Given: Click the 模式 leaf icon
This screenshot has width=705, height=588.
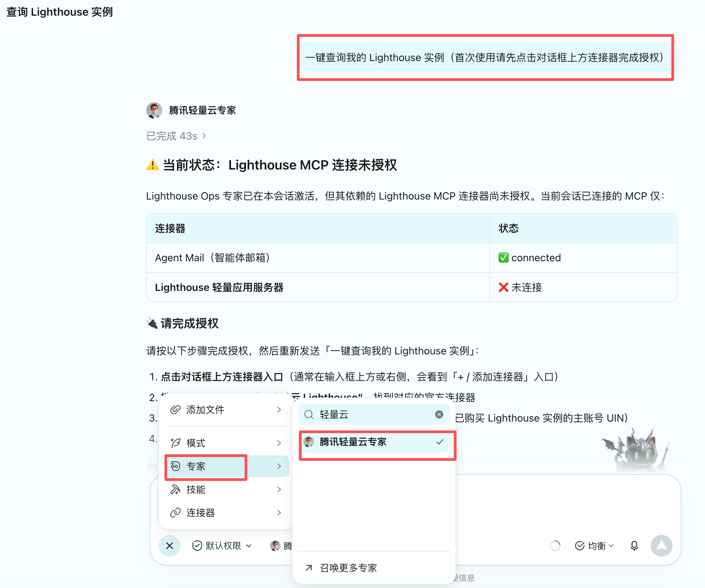Looking at the screenshot, I should [175, 443].
